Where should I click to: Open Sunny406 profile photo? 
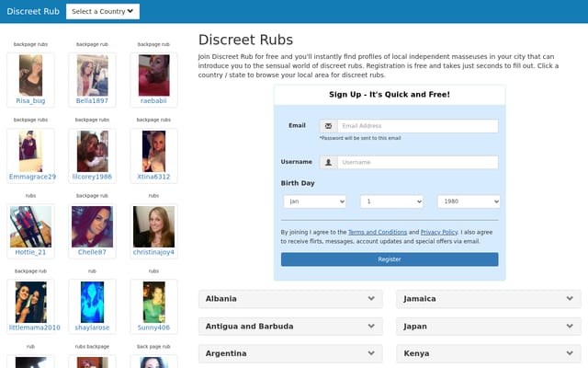pos(153,303)
